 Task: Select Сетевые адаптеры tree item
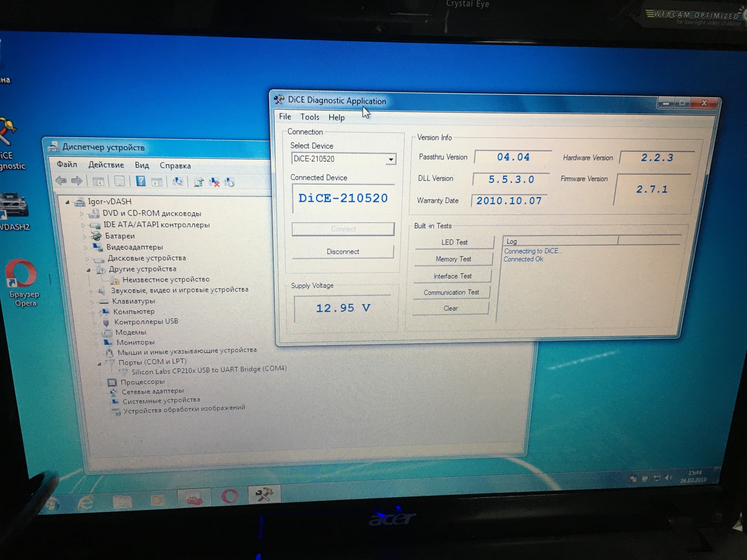[x=152, y=391]
